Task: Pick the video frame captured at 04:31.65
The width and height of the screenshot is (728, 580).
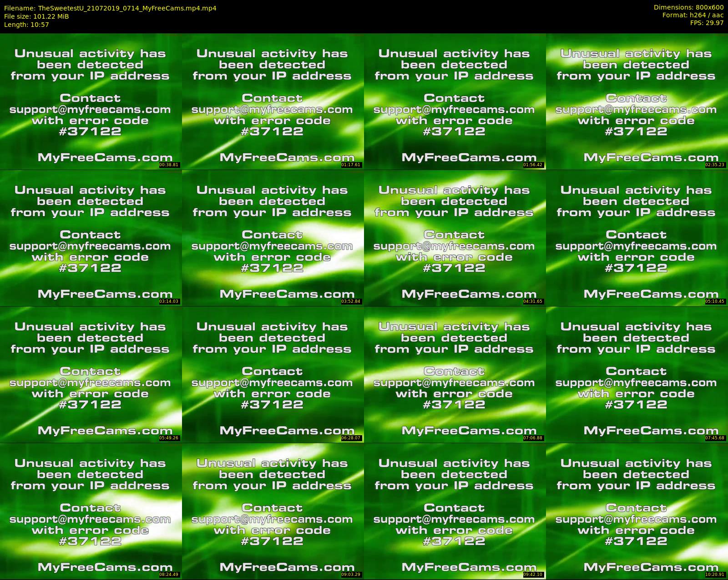Action: [x=455, y=238]
